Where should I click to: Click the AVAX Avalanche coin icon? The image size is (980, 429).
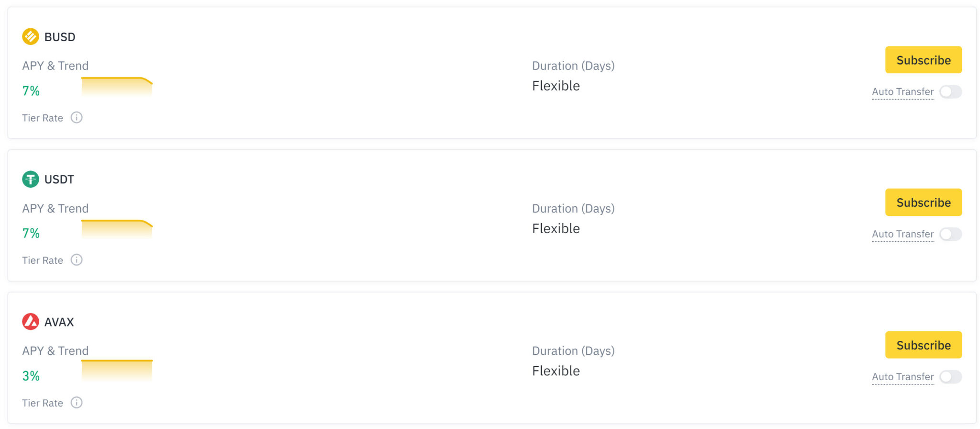point(31,322)
